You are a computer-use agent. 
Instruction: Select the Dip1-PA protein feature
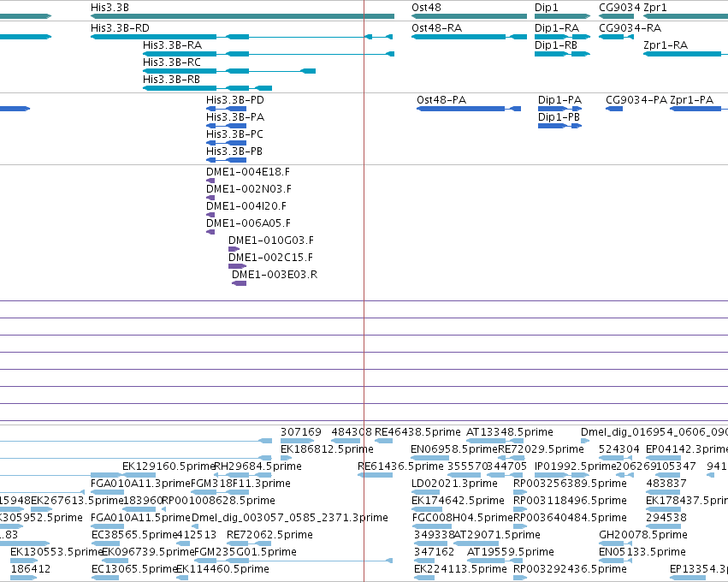pos(559,109)
